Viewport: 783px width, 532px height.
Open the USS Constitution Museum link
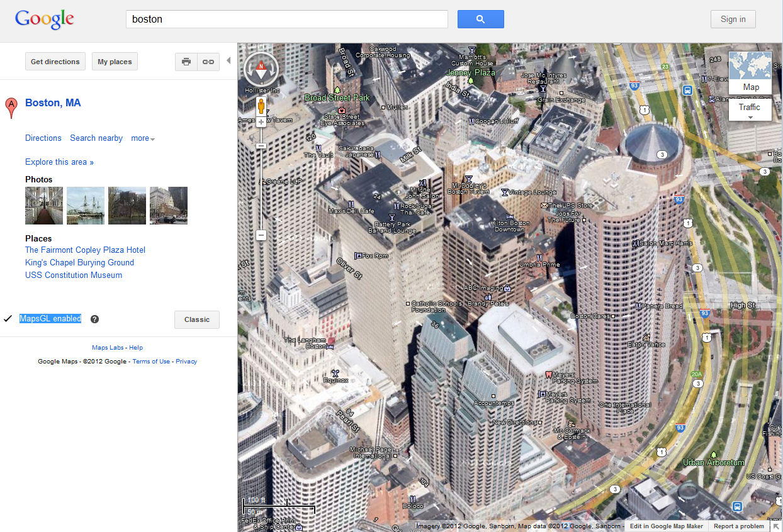(x=74, y=275)
